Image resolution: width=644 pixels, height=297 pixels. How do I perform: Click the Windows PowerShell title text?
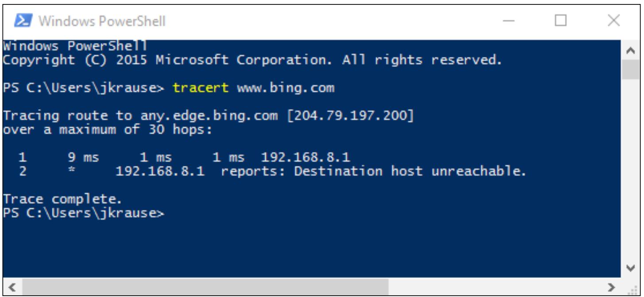tap(102, 21)
